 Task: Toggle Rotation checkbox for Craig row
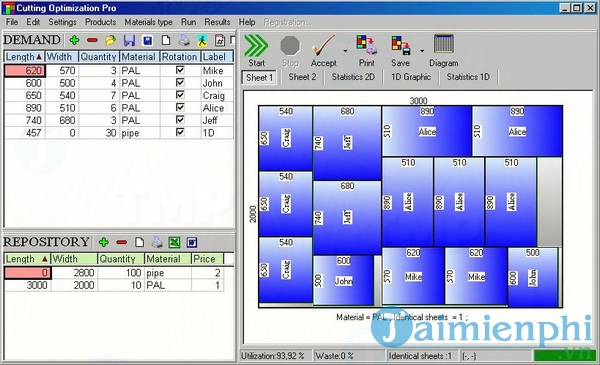tap(180, 95)
